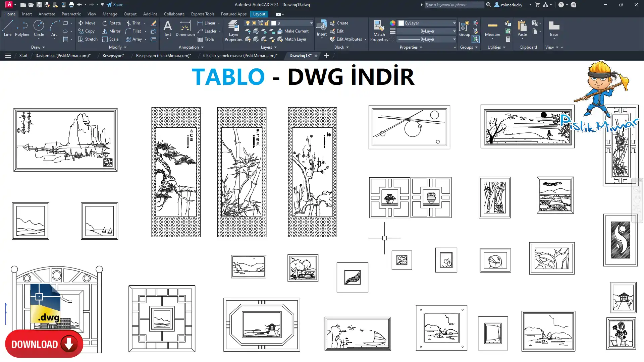Toggle layer 0 on/off lightbulb
This screenshot has width=644, height=362.
pyautogui.click(x=248, y=23)
